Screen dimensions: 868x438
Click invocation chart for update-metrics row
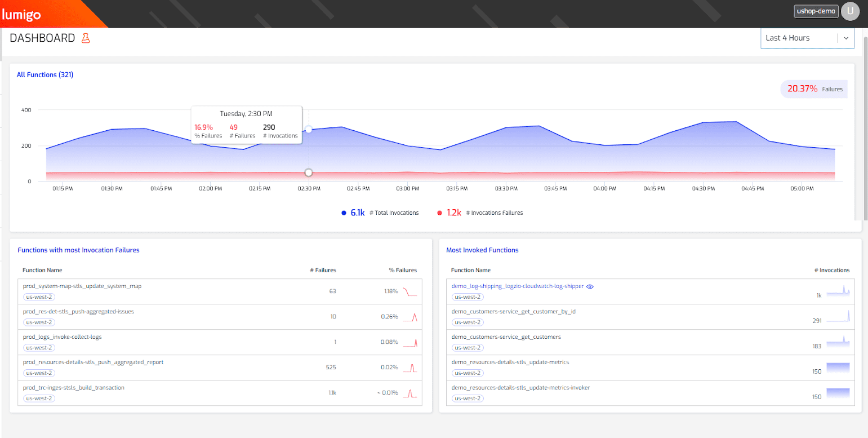(x=838, y=368)
